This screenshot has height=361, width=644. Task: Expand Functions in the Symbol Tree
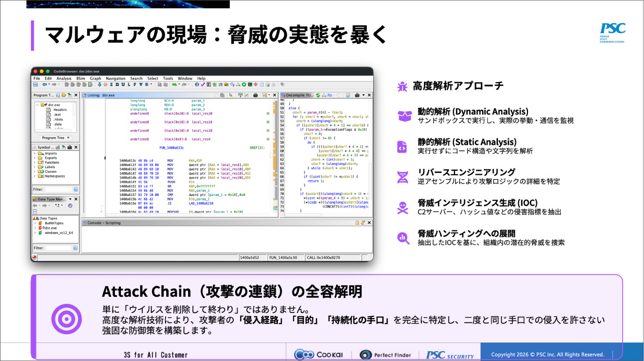(34, 162)
